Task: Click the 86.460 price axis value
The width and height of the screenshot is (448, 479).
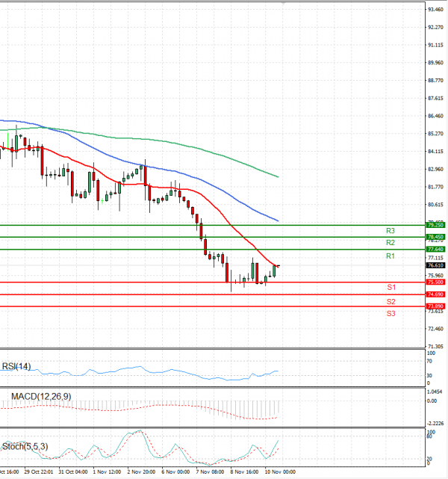Action: tap(435, 116)
